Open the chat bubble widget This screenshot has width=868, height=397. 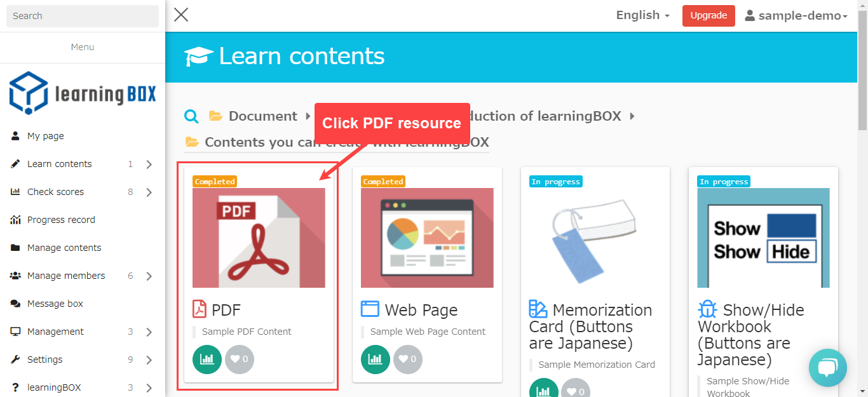point(828,368)
